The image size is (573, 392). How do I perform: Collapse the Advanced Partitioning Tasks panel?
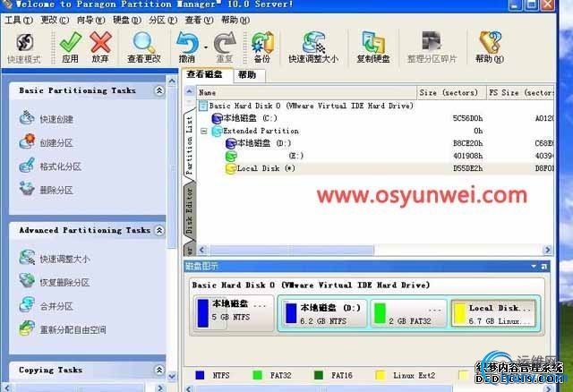pos(159,230)
